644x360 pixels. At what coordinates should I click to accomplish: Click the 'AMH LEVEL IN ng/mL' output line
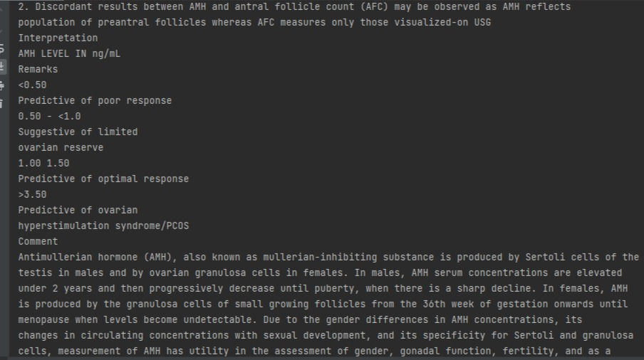coord(69,53)
